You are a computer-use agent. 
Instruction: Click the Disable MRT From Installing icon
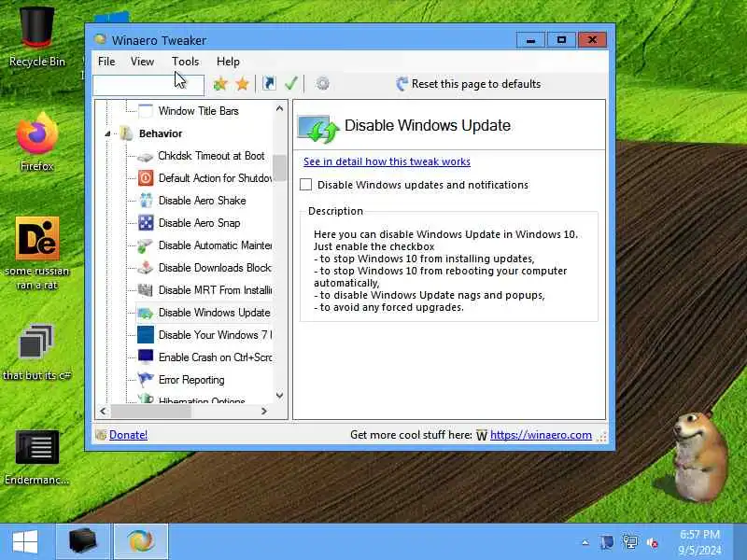coord(145,290)
